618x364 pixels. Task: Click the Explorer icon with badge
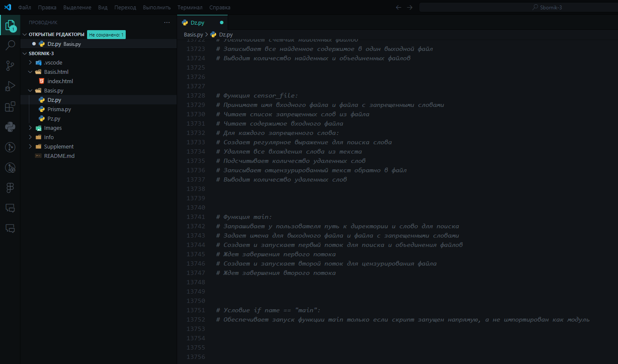[10, 25]
